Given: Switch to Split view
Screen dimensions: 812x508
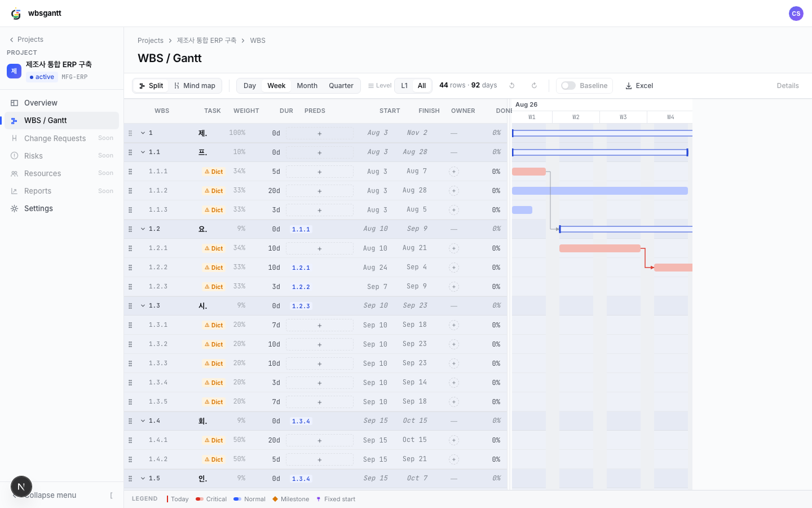Looking at the screenshot, I should click(x=151, y=86).
